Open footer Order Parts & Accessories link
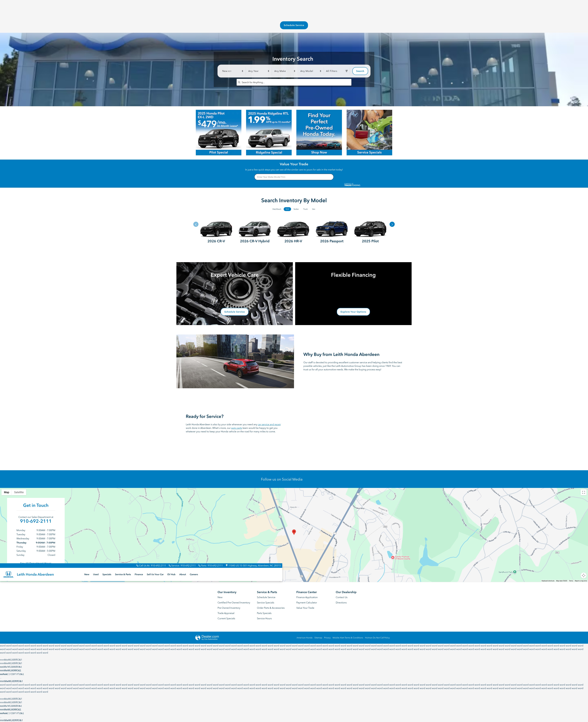588x722 pixels. (x=271, y=608)
